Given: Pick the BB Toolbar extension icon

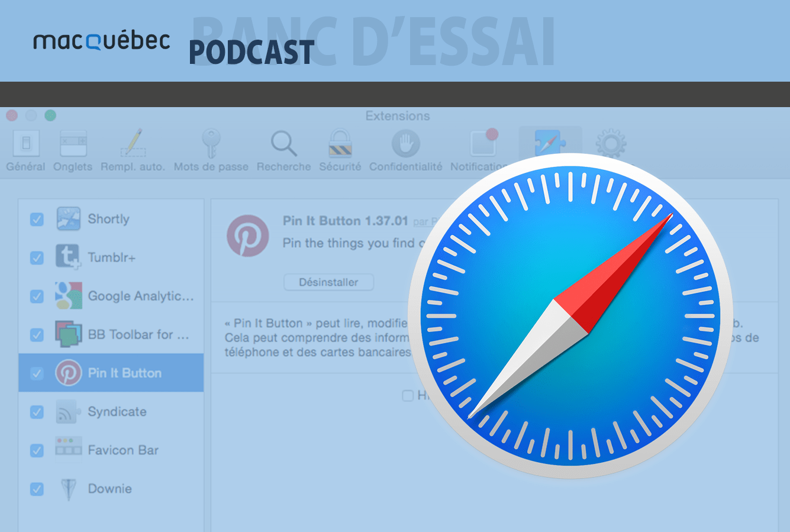Looking at the screenshot, I should (68, 334).
